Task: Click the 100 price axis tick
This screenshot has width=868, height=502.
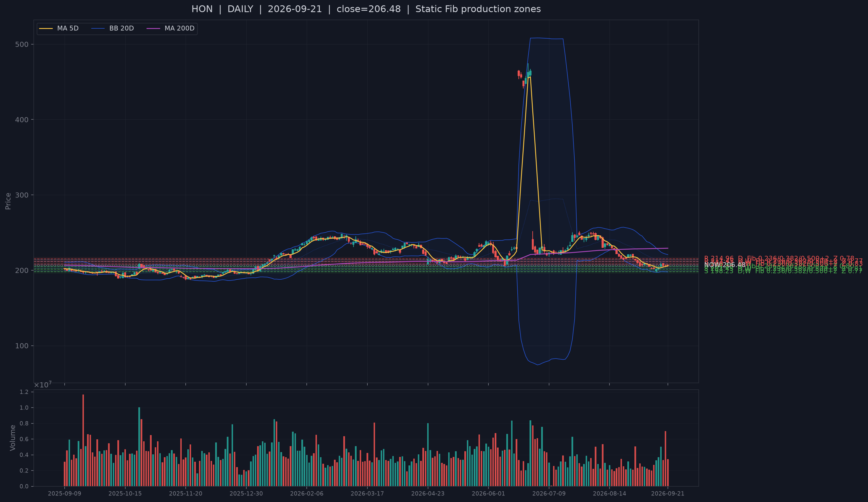Action: 22,346
